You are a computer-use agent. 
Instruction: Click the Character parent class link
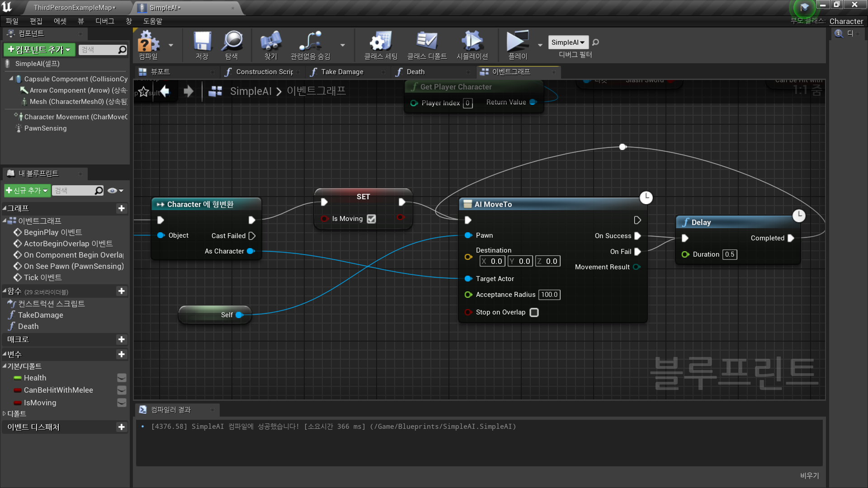846,21
